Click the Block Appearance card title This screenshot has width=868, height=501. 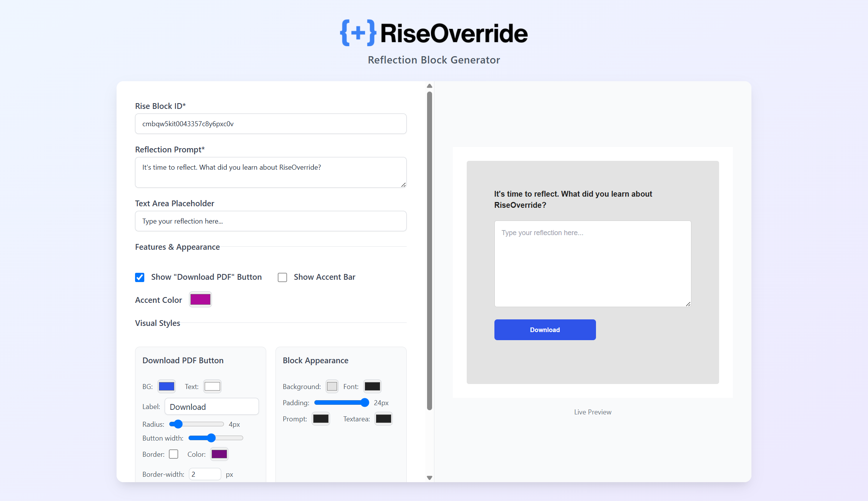tap(315, 361)
